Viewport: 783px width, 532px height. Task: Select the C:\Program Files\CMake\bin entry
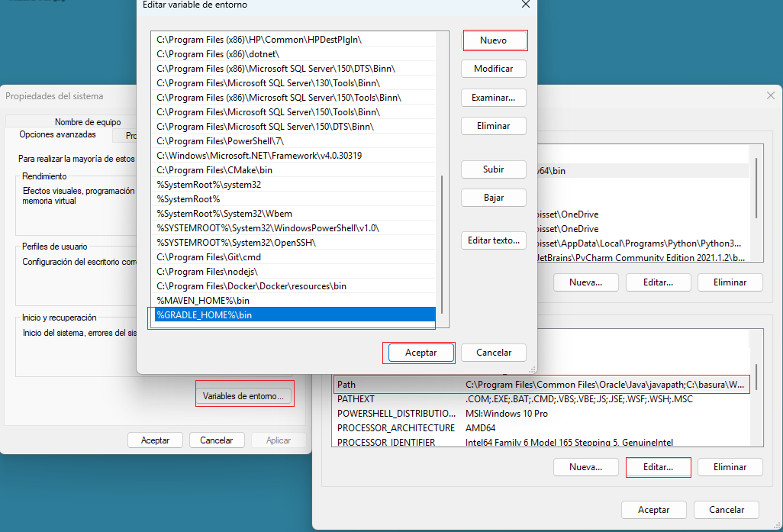(214, 170)
